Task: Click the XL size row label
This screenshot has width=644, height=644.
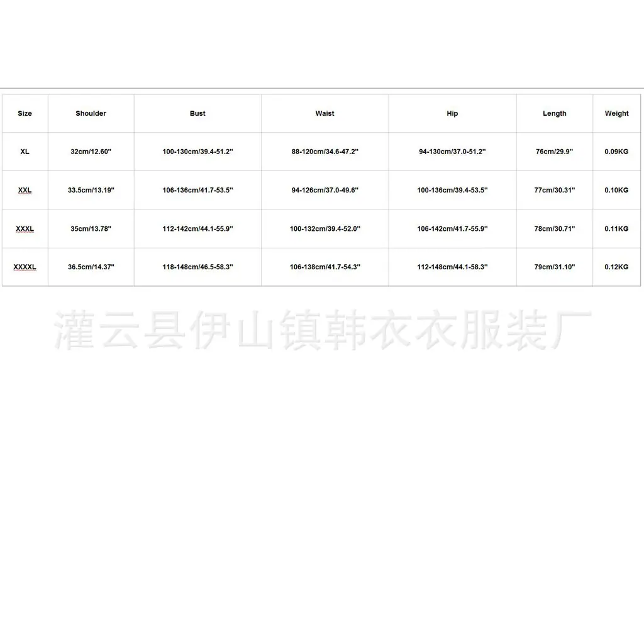Action: pyautogui.click(x=25, y=152)
